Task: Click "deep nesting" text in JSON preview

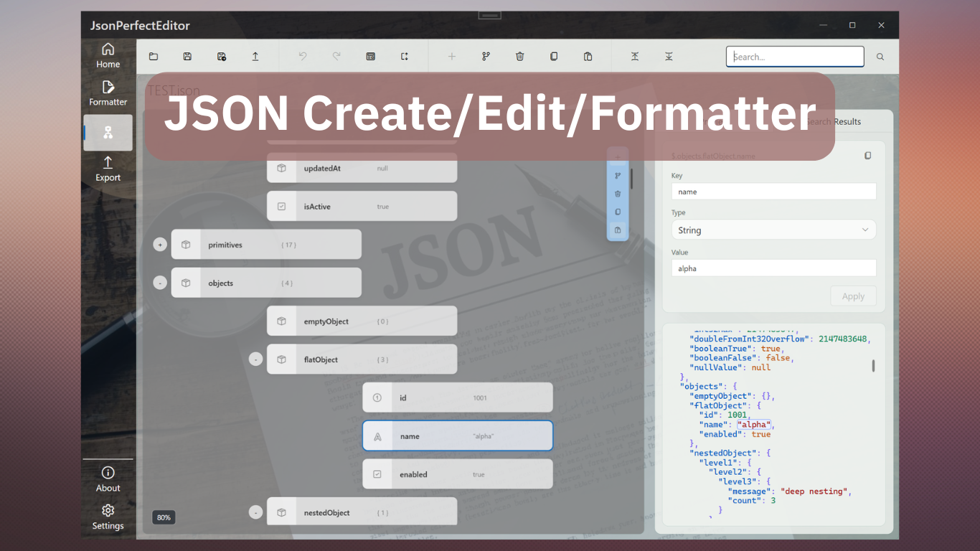Action: [x=815, y=491]
